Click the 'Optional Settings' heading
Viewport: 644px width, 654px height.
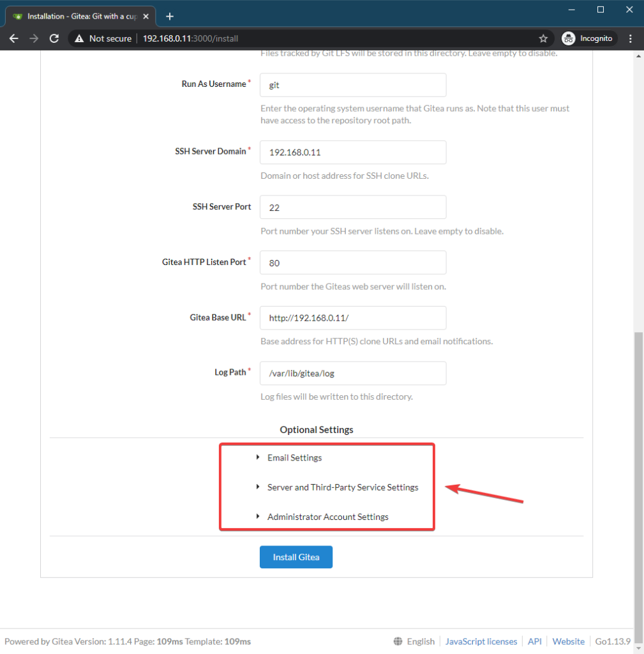point(317,430)
